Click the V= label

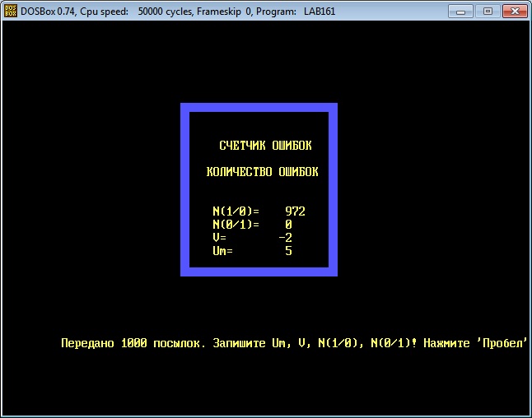220,237
